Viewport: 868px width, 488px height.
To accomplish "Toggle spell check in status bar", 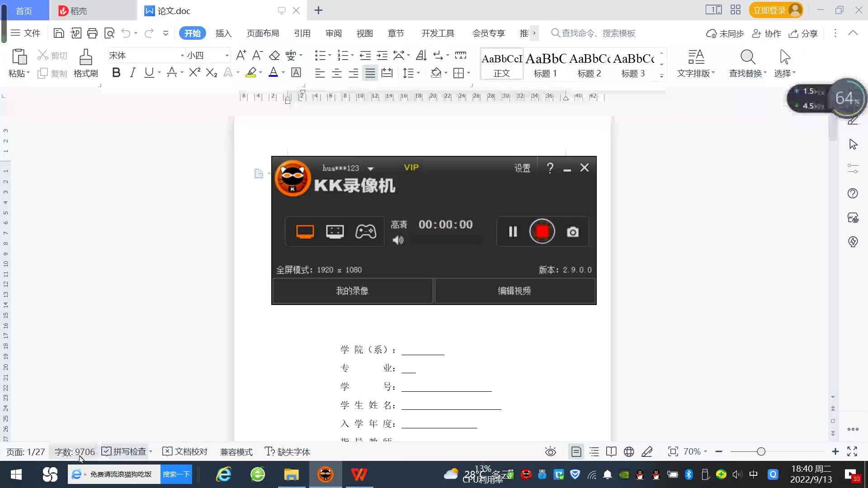I will click(125, 451).
